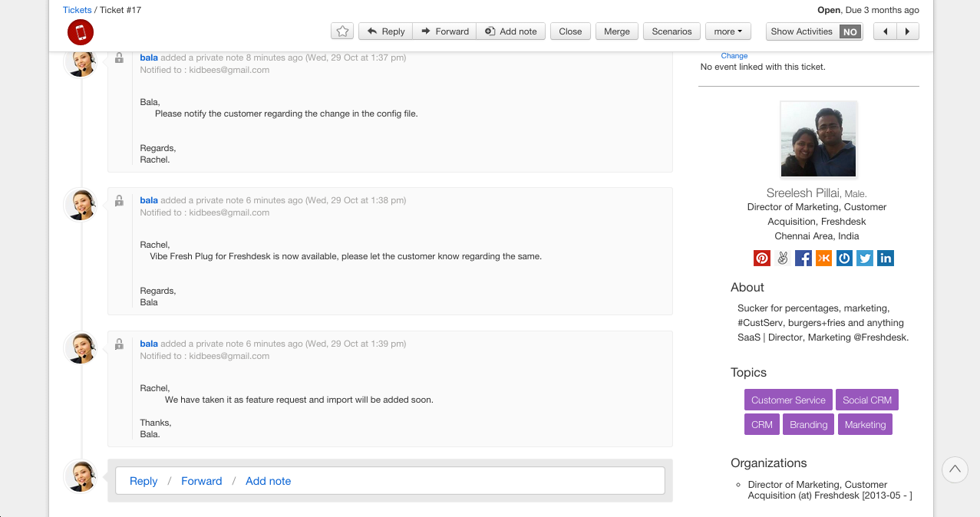The height and width of the screenshot is (517, 980).
Task: Click 'Chennai Area, India' location text
Action: [817, 236]
